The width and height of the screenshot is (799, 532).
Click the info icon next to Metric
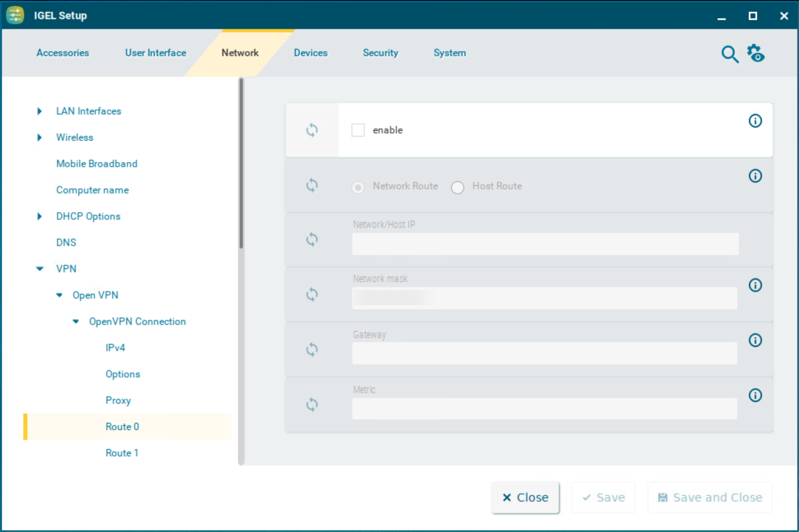point(755,396)
